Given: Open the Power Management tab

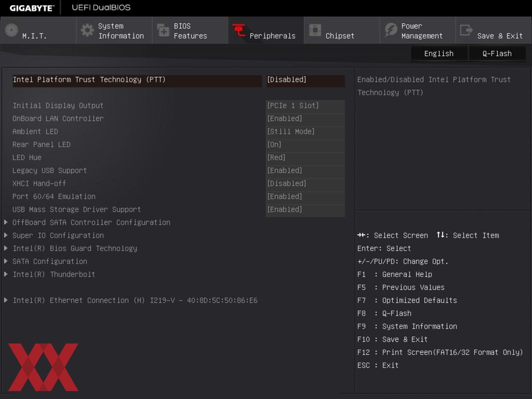Looking at the screenshot, I should [x=417, y=30].
